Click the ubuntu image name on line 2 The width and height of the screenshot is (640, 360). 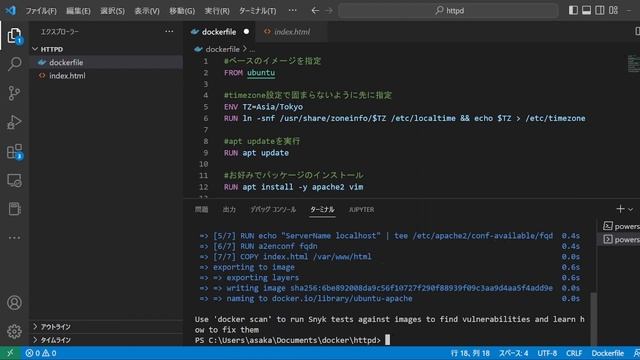click(x=261, y=73)
